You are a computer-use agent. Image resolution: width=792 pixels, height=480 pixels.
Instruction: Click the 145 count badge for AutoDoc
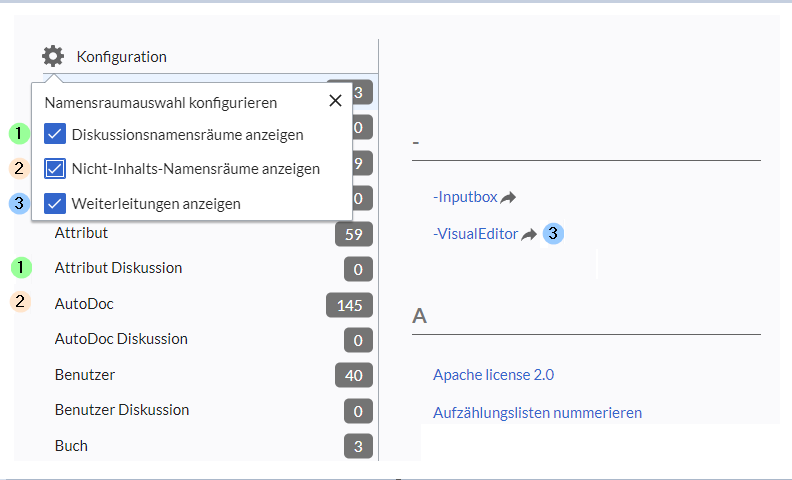349,305
